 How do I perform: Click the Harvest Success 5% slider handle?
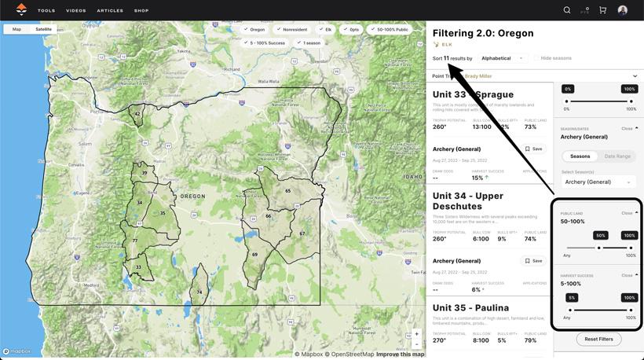570,310
